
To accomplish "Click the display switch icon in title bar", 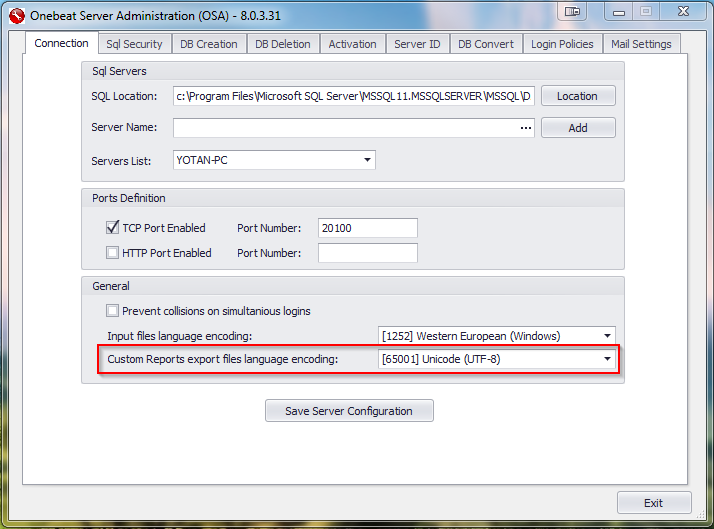I will 572,11.
